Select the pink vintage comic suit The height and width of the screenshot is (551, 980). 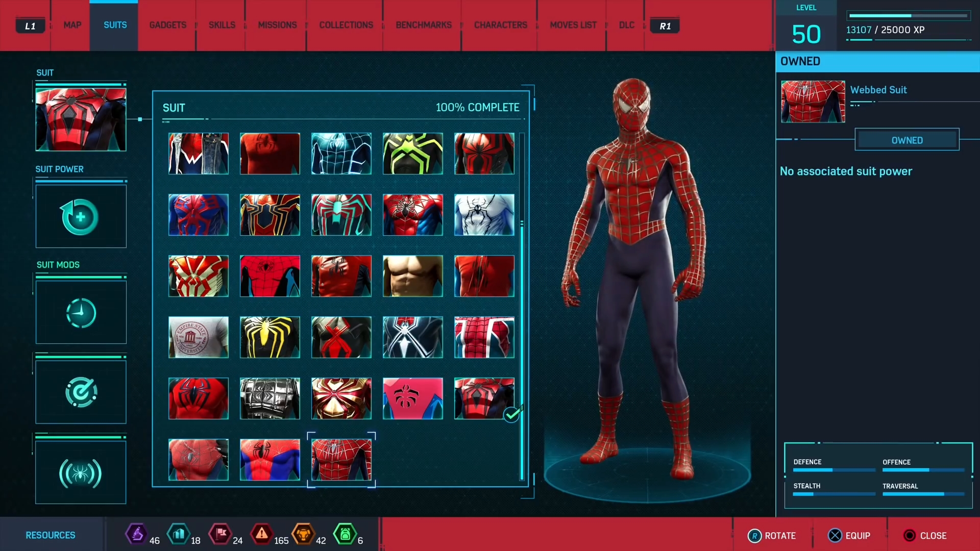(413, 398)
